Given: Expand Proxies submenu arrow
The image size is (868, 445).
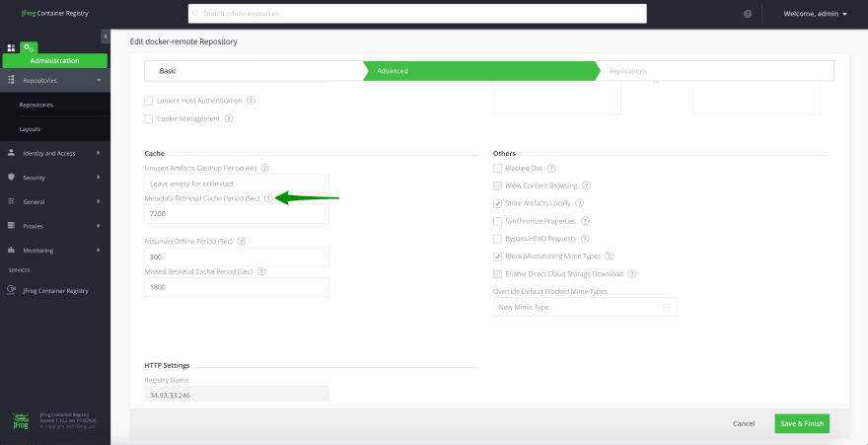Looking at the screenshot, I should (x=99, y=226).
